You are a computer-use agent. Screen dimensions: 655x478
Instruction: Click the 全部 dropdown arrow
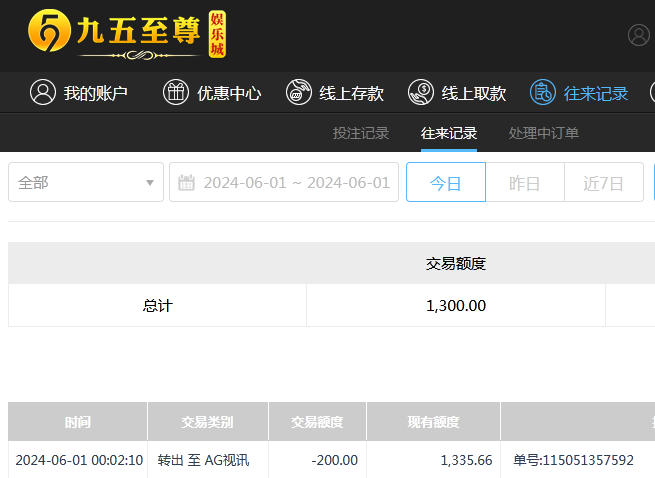tap(150, 183)
